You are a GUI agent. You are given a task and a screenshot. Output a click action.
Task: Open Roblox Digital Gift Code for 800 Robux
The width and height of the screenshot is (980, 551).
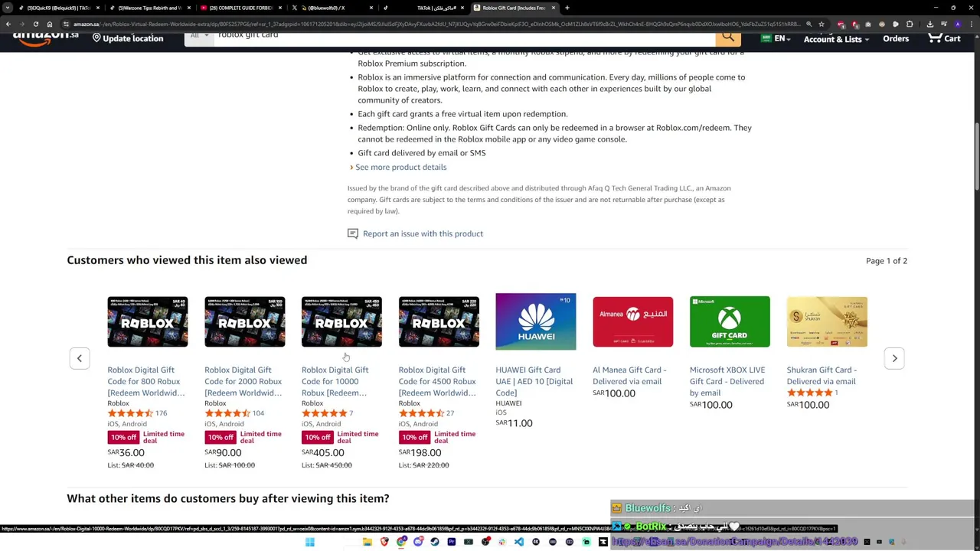click(x=145, y=381)
